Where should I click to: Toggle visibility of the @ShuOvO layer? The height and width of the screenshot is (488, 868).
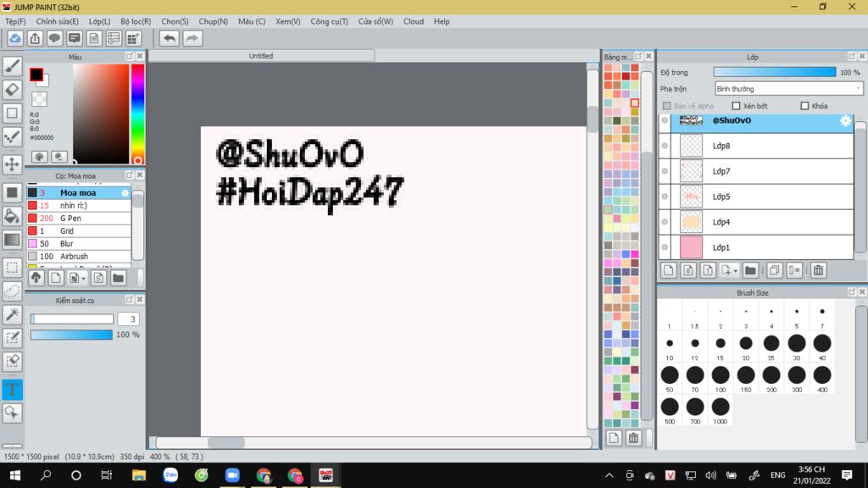[x=665, y=120]
